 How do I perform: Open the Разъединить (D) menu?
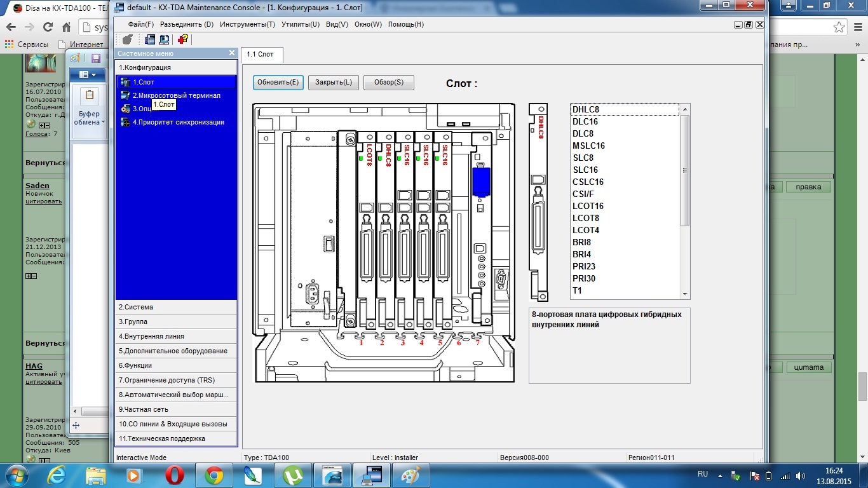[x=187, y=24]
